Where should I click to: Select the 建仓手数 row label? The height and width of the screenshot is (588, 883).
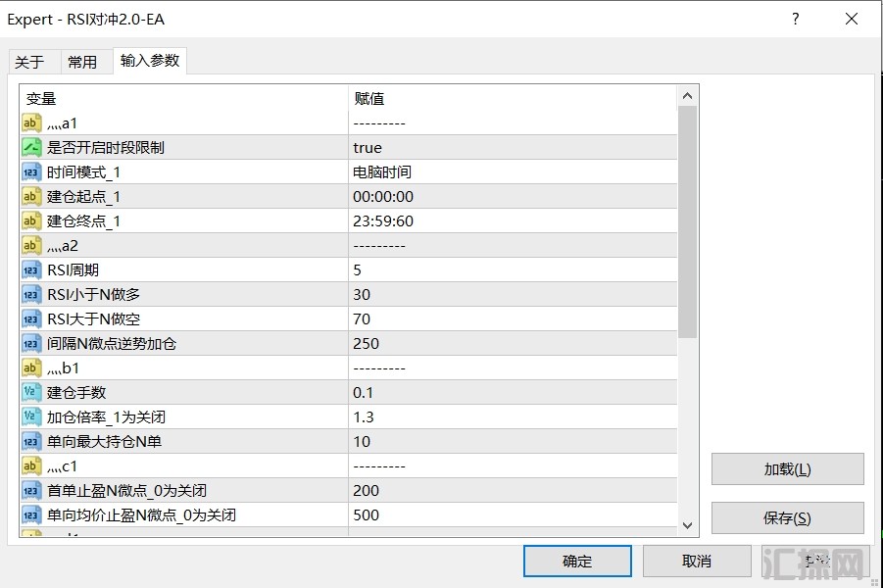[x=76, y=393]
